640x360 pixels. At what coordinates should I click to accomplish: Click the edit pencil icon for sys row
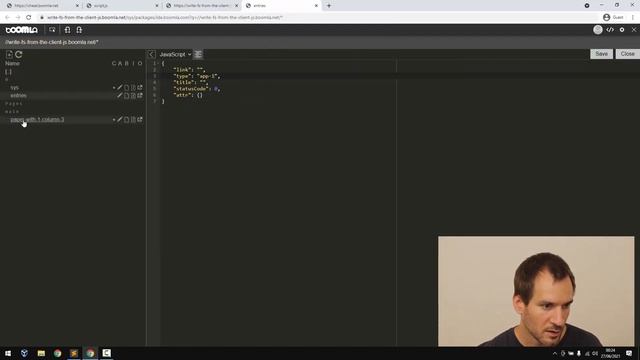[x=120, y=87]
